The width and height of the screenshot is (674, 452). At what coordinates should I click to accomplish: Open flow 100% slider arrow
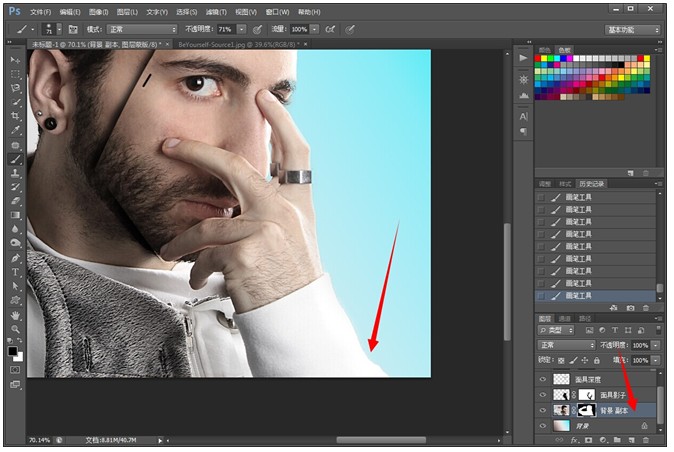315,29
